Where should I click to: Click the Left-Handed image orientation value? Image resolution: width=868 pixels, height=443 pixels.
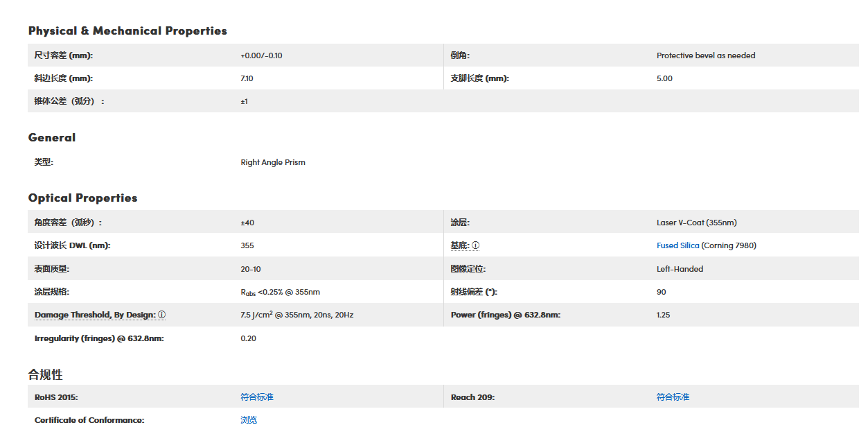(680, 269)
